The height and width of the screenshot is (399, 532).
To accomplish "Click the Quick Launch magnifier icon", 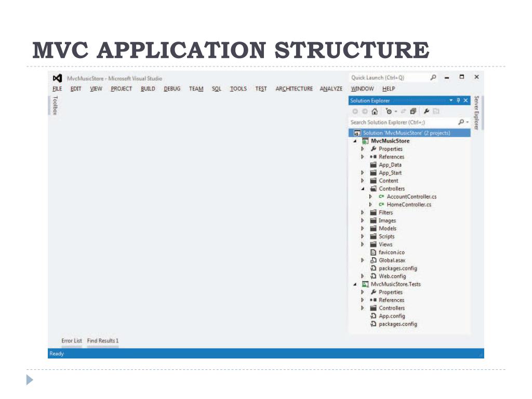I will click(433, 77).
